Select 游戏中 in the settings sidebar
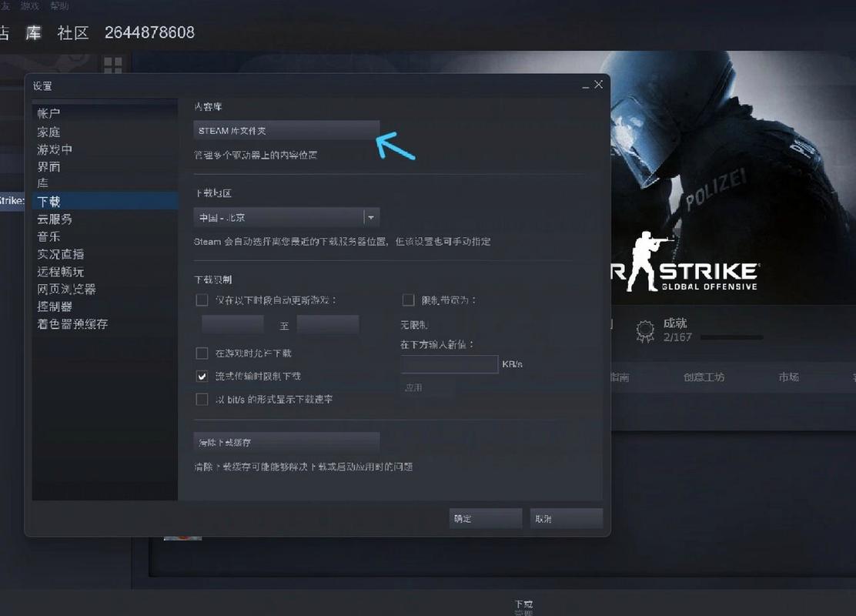Image resolution: width=856 pixels, height=616 pixels. pos(55,149)
